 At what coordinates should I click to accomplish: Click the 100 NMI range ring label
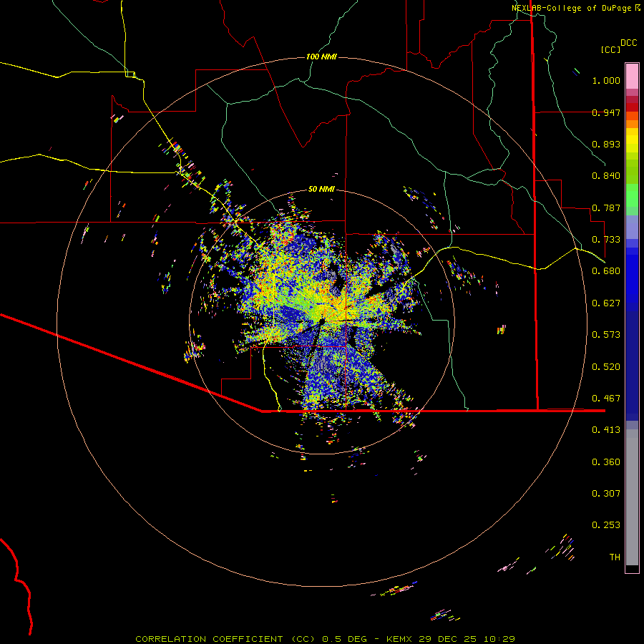tap(321, 57)
